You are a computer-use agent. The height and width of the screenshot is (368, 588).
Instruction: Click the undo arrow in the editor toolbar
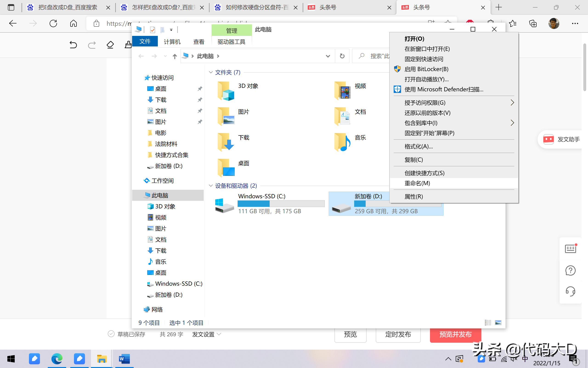pyautogui.click(x=73, y=45)
